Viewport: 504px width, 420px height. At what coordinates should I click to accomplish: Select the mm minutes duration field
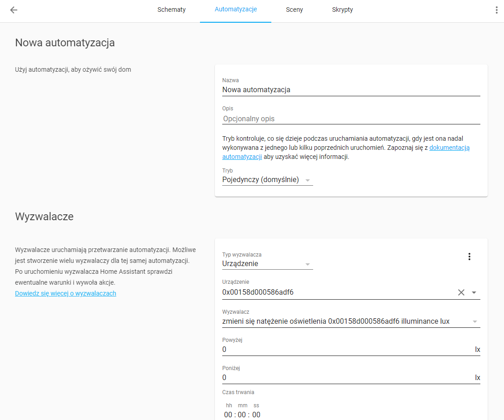[x=242, y=415]
